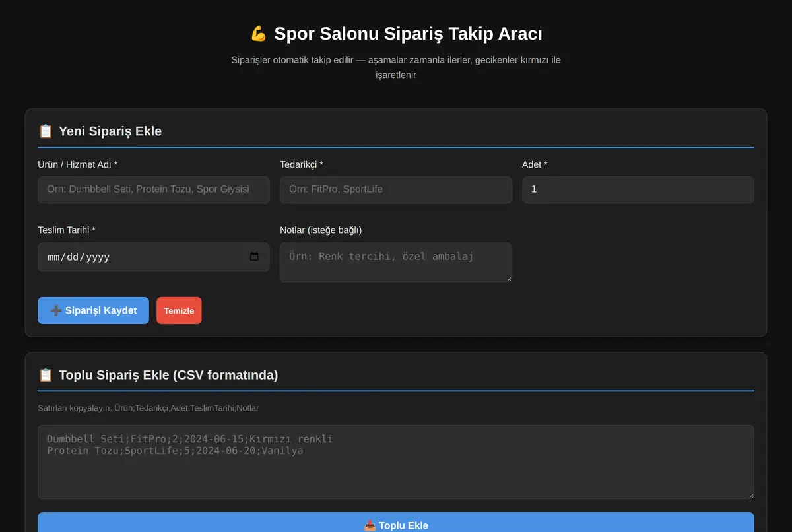Clear the form with the Temizle button
The height and width of the screenshot is (532, 792).
[179, 310]
